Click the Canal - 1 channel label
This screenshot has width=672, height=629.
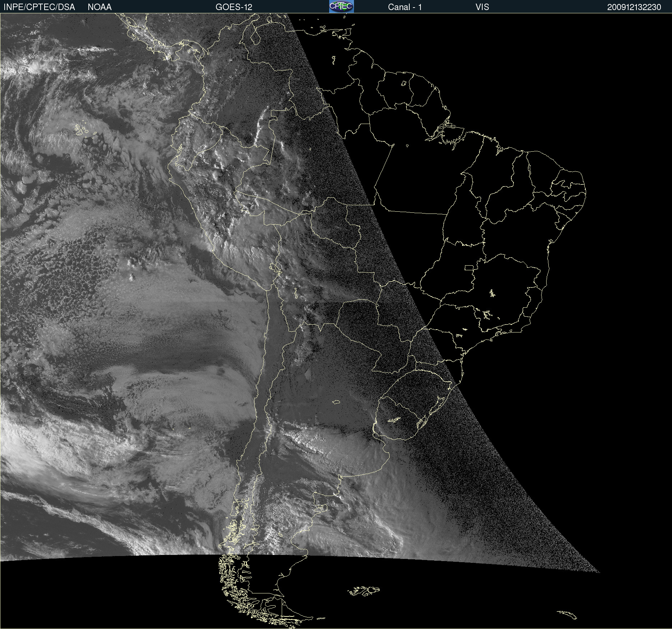coord(405,7)
